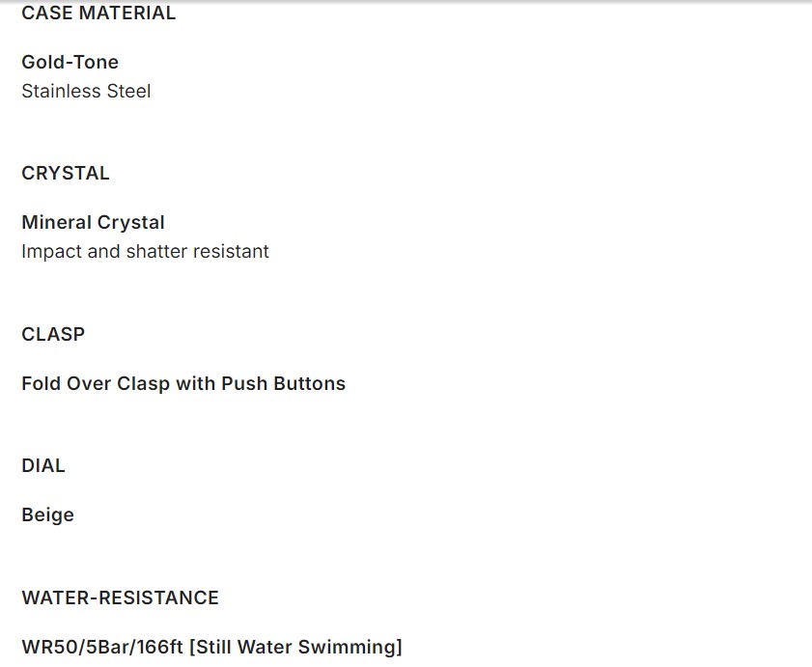
Task: Click the Stainless Steel description line
Action: click(86, 92)
